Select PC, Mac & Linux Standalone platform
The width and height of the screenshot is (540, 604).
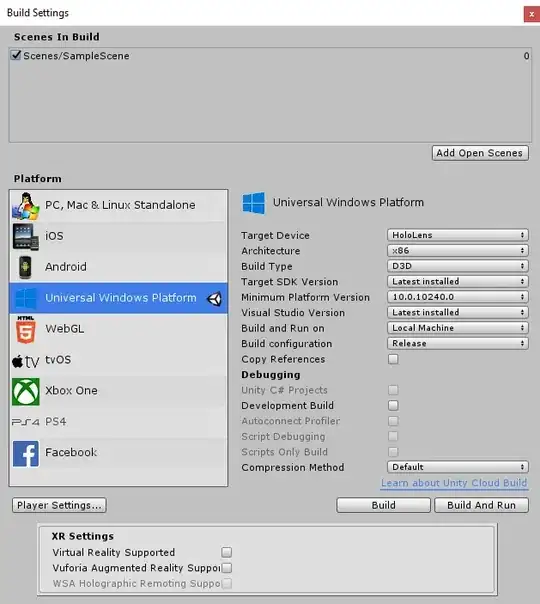[x=119, y=206]
